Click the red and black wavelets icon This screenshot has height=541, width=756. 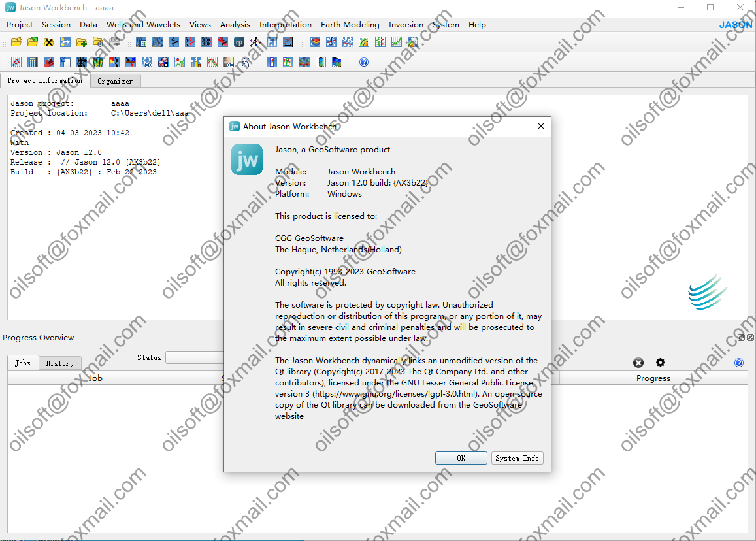[190, 42]
